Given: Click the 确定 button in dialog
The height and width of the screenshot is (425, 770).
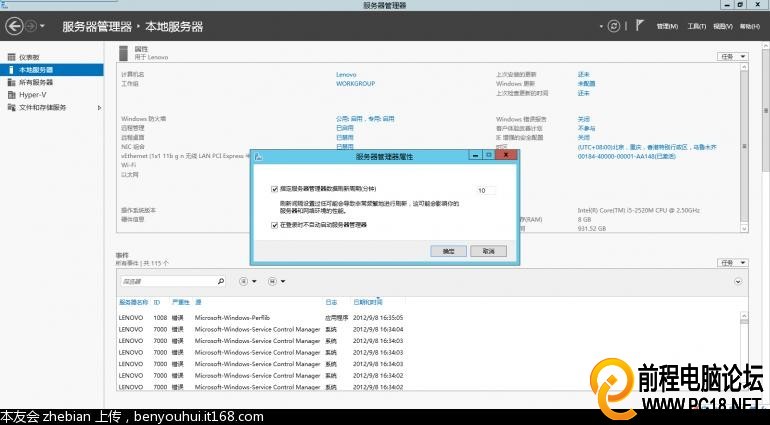Looking at the screenshot, I should click(x=448, y=251).
